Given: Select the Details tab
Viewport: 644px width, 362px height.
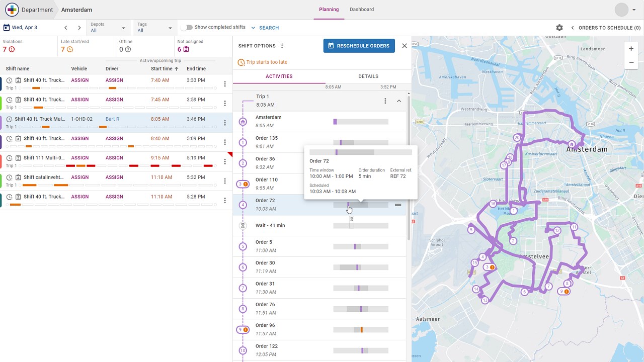Looking at the screenshot, I should point(368,76).
